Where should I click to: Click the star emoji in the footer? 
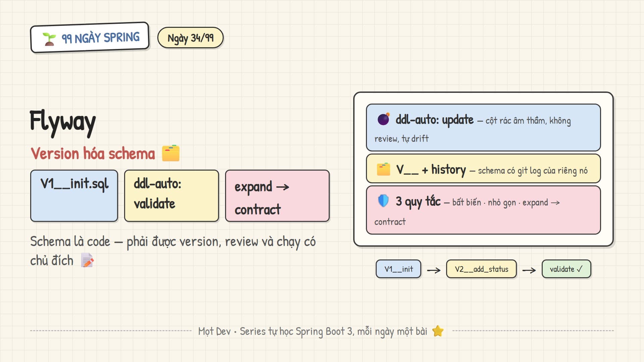pyautogui.click(x=438, y=331)
